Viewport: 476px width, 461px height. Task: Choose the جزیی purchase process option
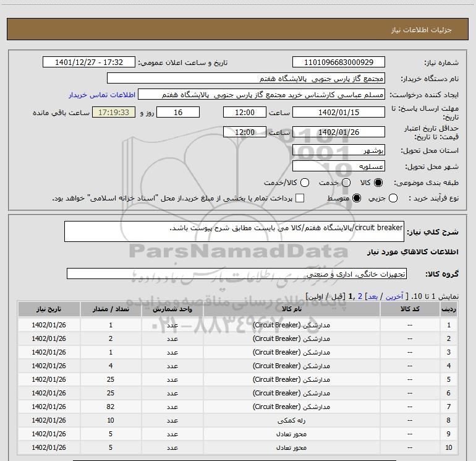click(x=393, y=198)
